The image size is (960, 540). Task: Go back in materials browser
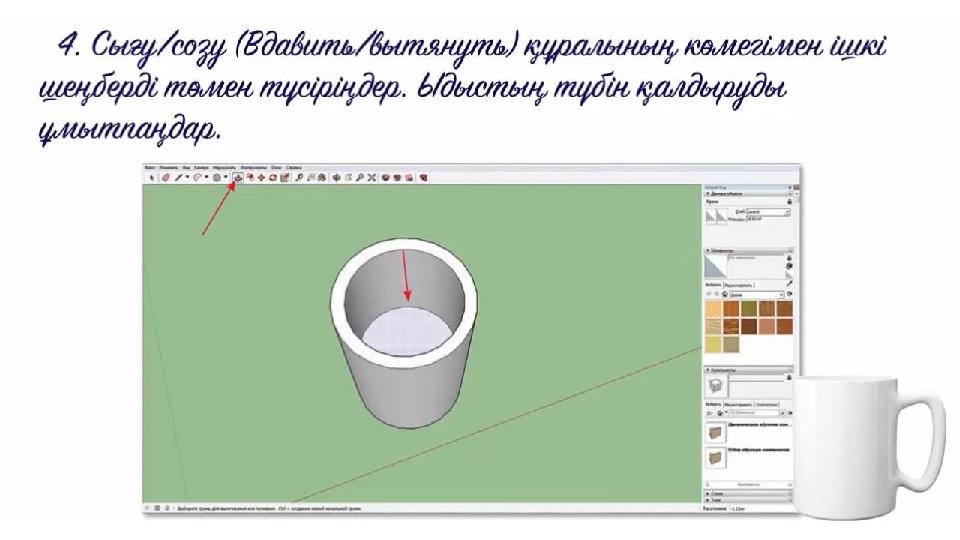click(x=708, y=294)
